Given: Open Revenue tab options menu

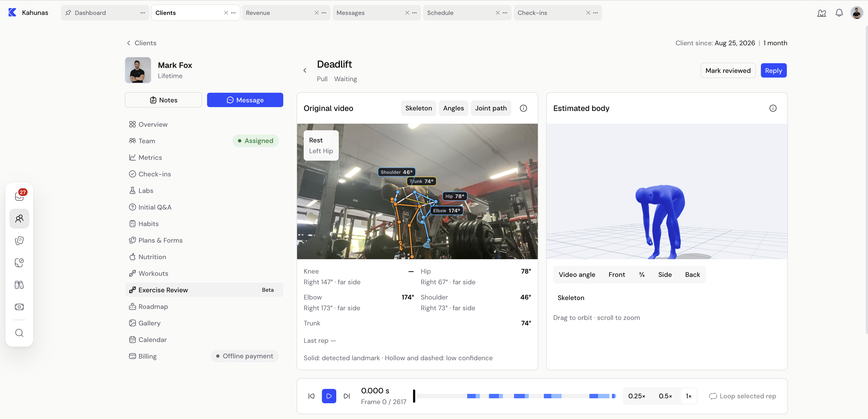Looking at the screenshot, I should point(324,13).
